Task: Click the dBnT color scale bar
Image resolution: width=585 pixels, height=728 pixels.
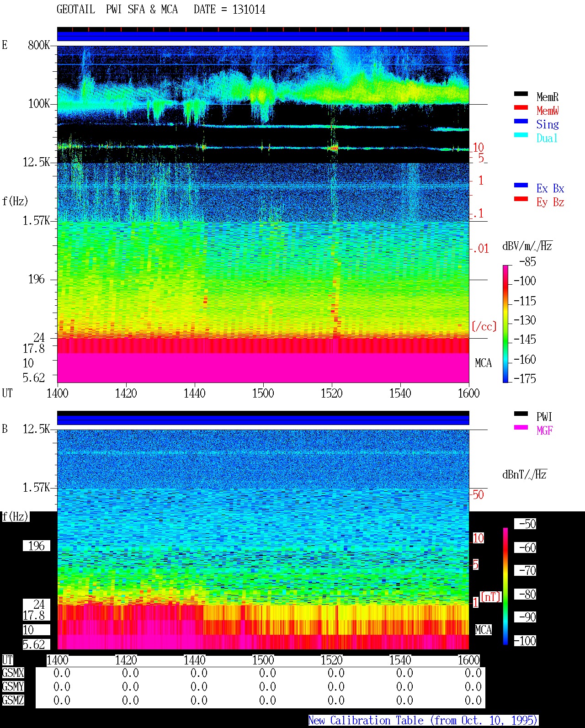Action: click(505, 586)
